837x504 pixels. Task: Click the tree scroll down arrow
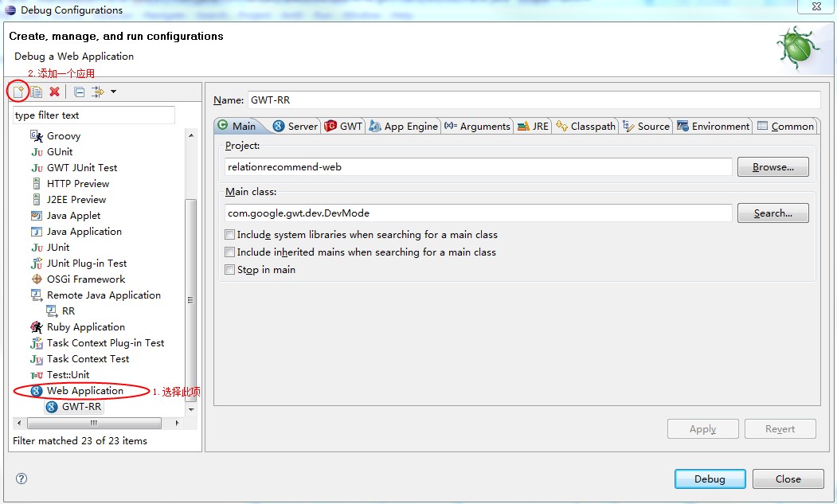point(191,410)
